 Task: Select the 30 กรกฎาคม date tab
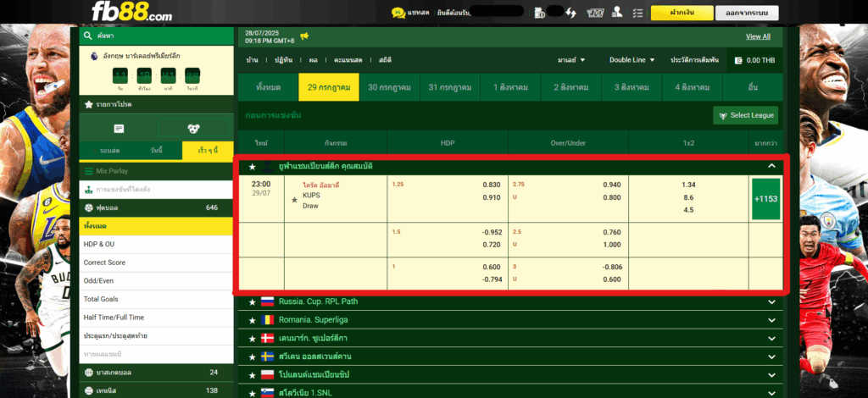[389, 87]
